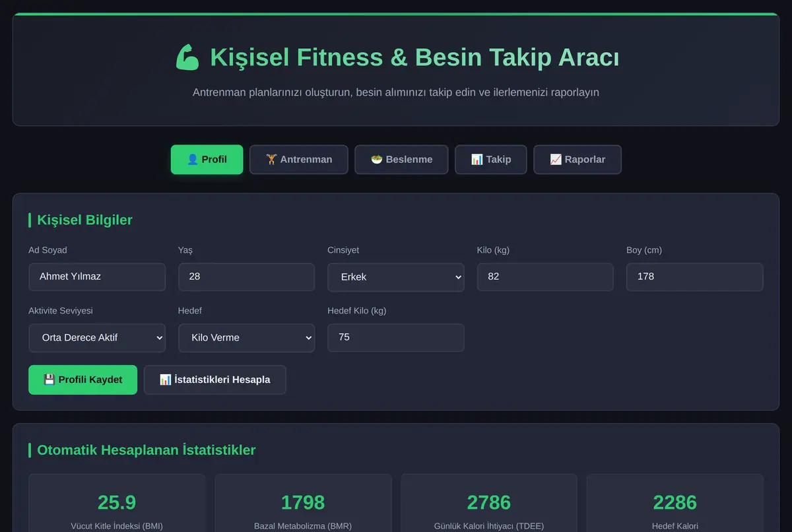Open the Hedef dropdown set to Kilo Verme
The width and height of the screenshot is (792, 532).
tap(246, 338)
